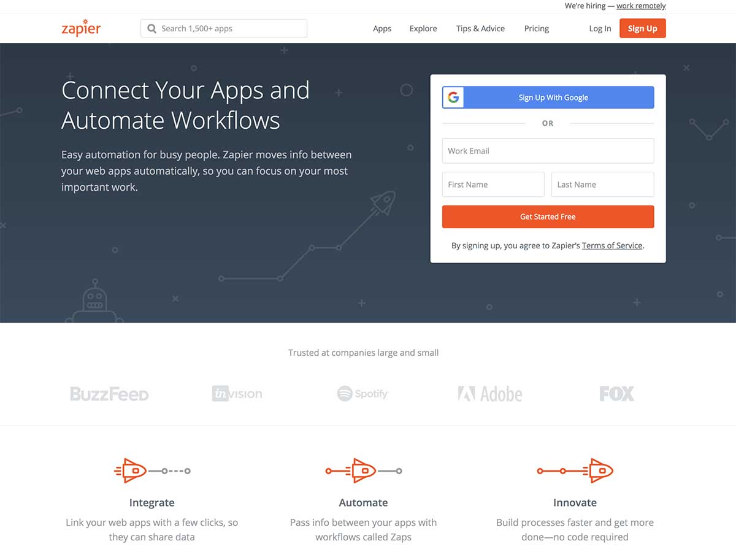The height and width of the screenshot is (560, 736).
Task: Select the InVision company logo
Action: click(x=237, y=394)
